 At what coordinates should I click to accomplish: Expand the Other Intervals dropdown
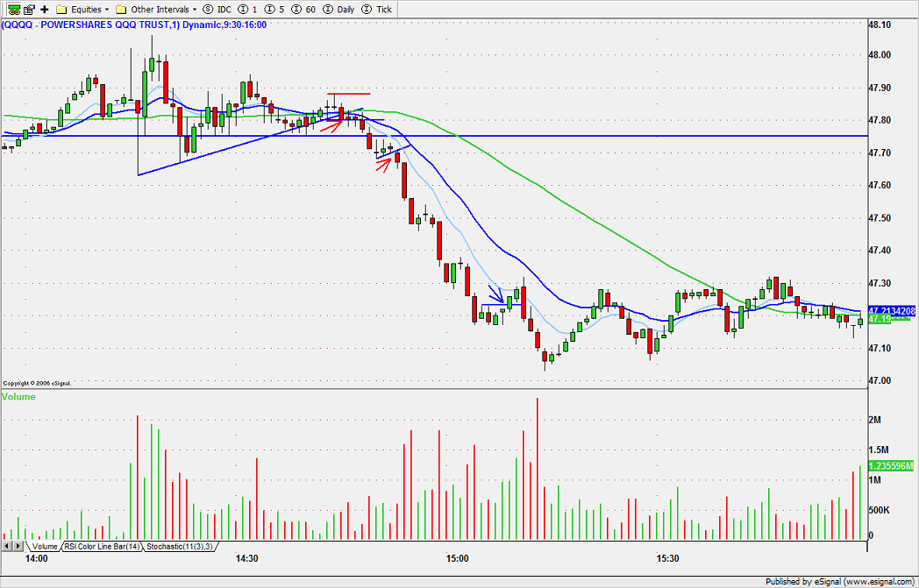[x=156, y=10]
